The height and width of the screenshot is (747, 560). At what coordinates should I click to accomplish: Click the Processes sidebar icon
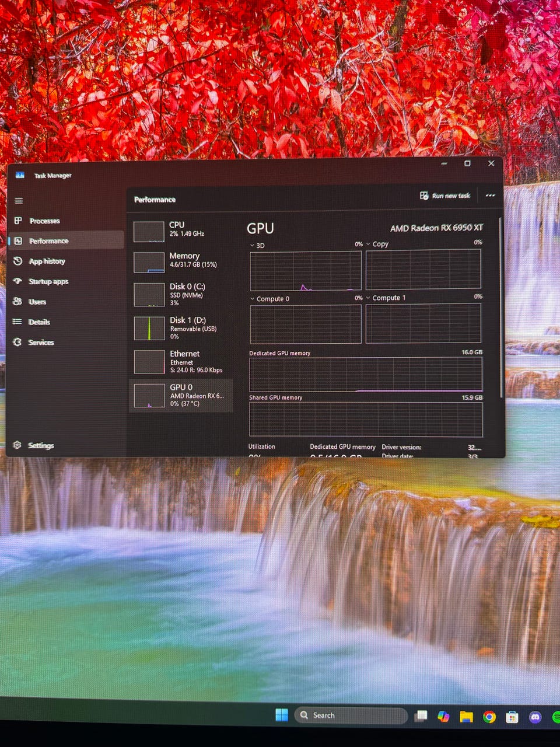coord(19,221)
